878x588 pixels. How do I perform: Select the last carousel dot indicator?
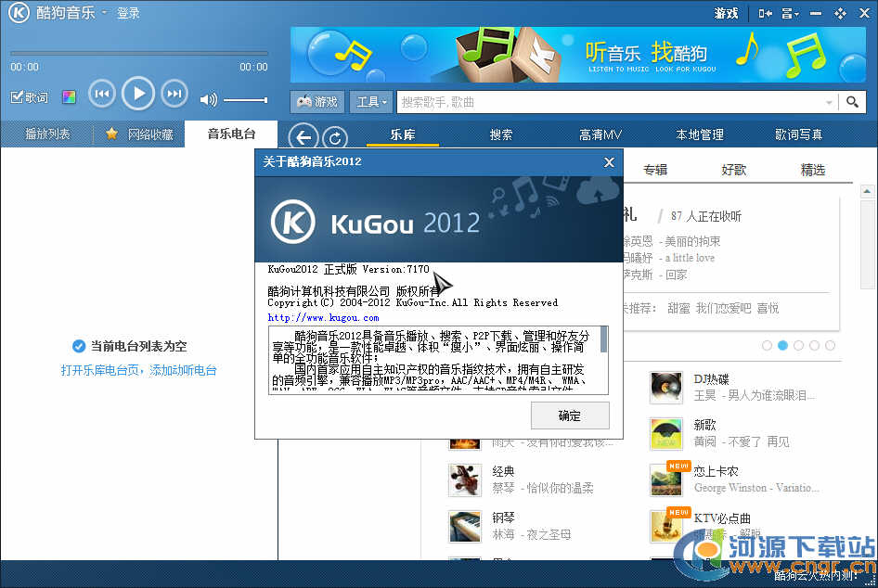(x=830, y=345)
